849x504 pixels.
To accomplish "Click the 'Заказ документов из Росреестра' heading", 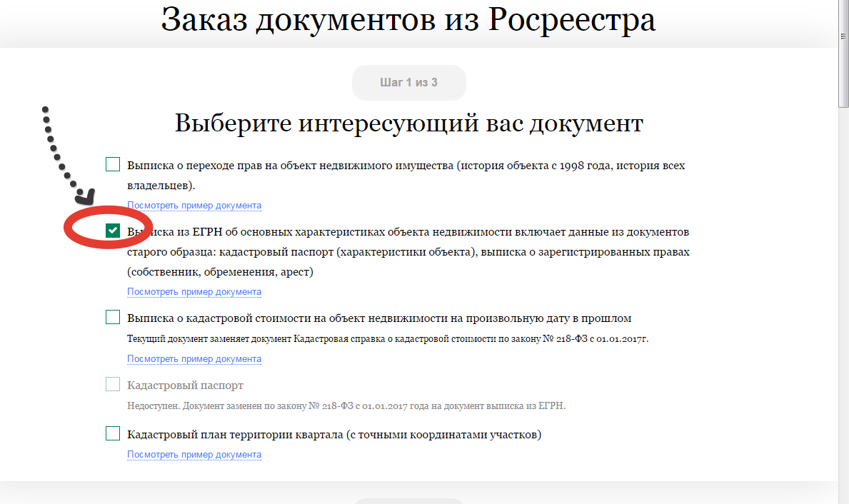I will tap(408, 20).
